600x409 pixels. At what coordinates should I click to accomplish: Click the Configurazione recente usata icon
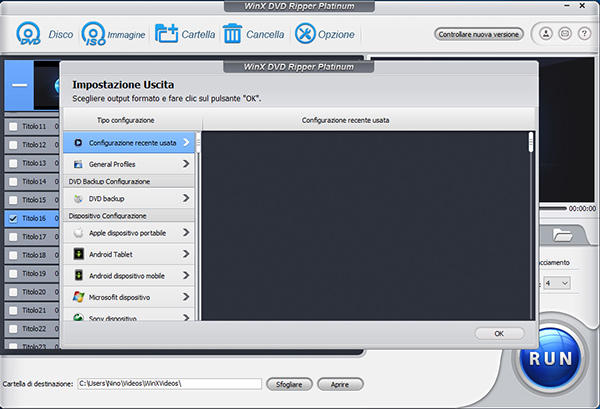click(78, 143)
